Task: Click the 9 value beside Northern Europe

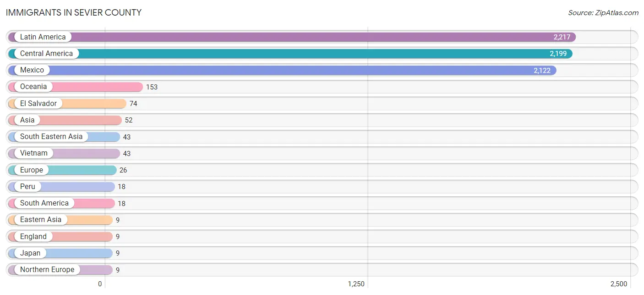Action: 118,270
